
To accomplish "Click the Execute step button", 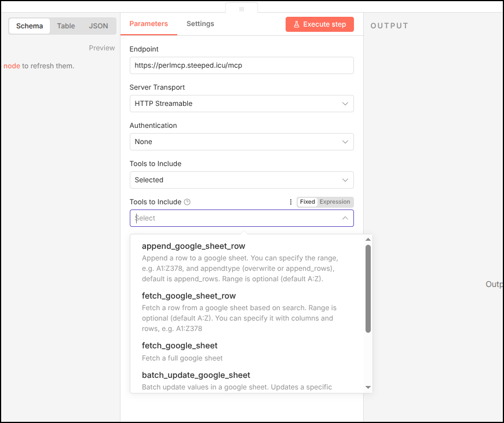I will [319, 24].
